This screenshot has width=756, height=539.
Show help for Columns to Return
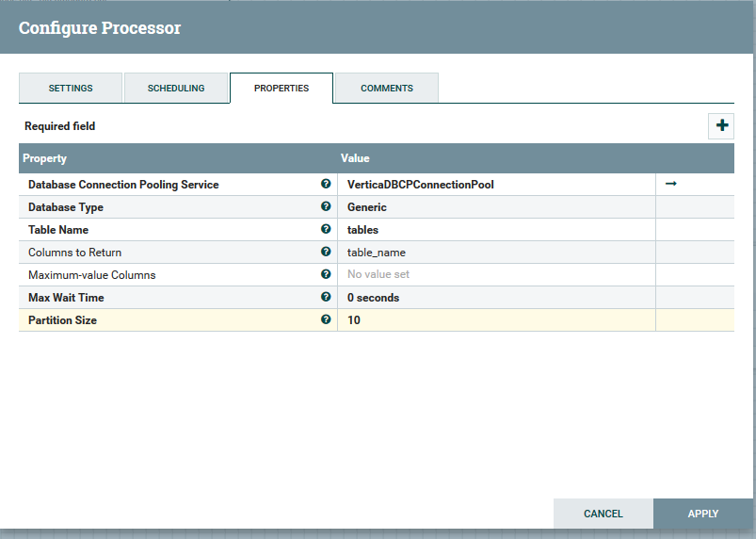(x=326, y=252)
